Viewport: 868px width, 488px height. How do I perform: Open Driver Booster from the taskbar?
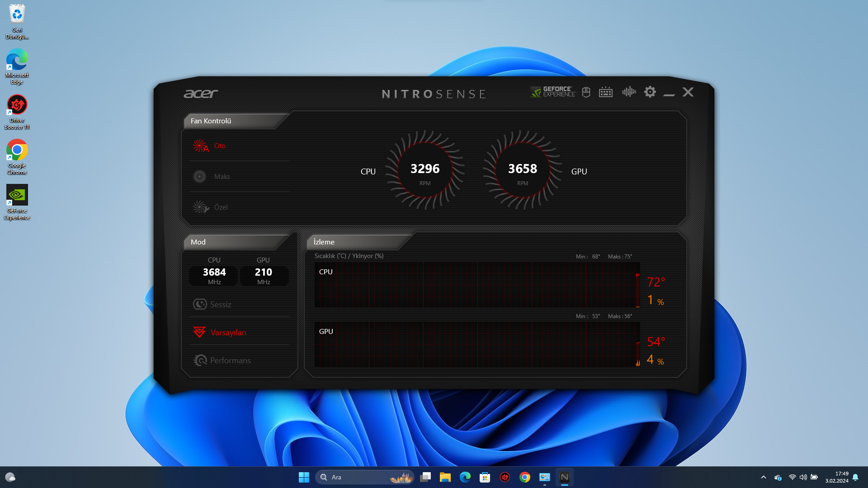pyautogui.click(x=505, y=477)
